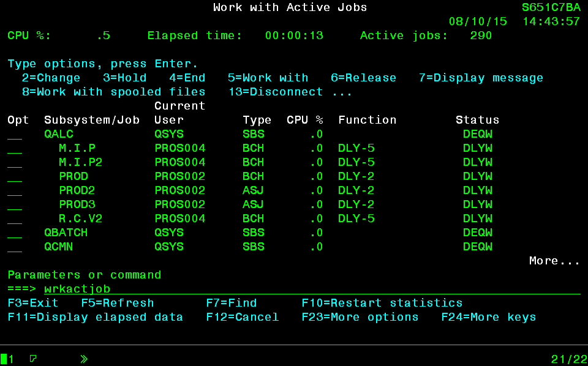Viewport: 588px width, 366px height.
Task: Select the Opt field beside job M.I.P
Action: (x=15, y=149)
